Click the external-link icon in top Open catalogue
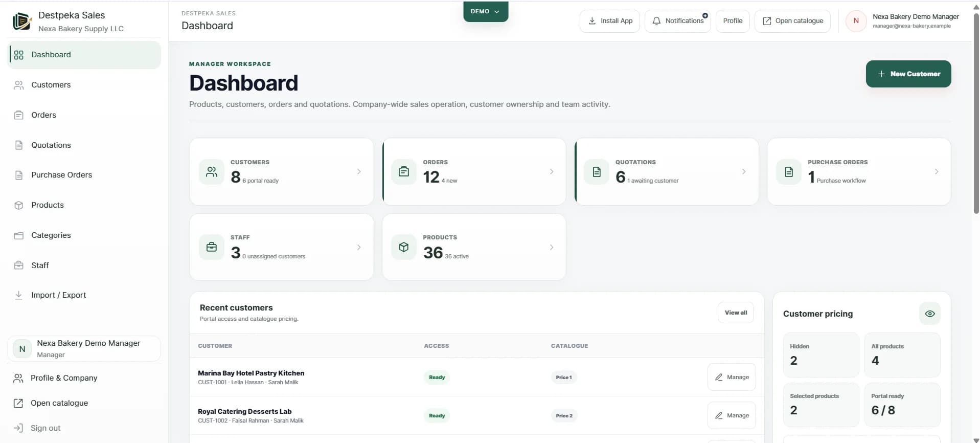The width and height of the screenshot is (980, 443). click(x=767, y=21)
